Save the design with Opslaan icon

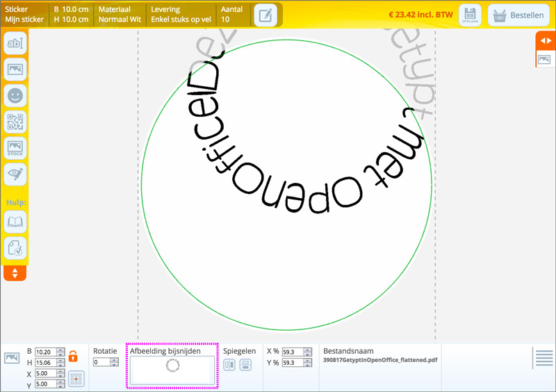[471, 15]
